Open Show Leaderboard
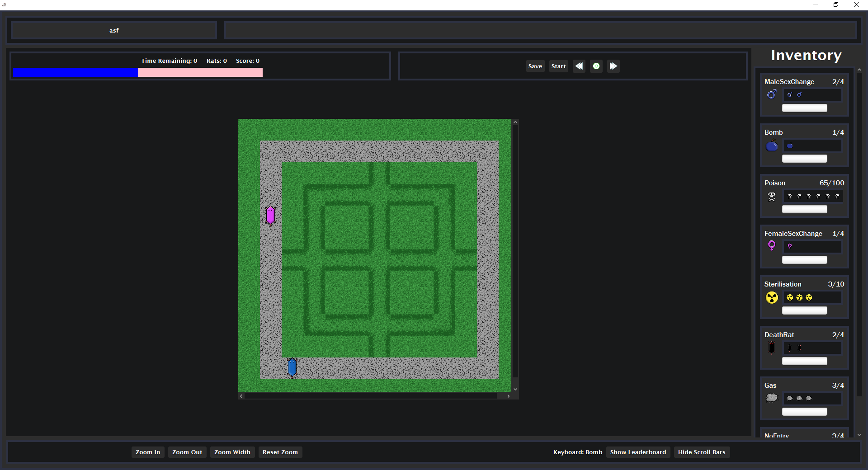The width and height of the screenshot is (868, 470). (x=638, y=452)
